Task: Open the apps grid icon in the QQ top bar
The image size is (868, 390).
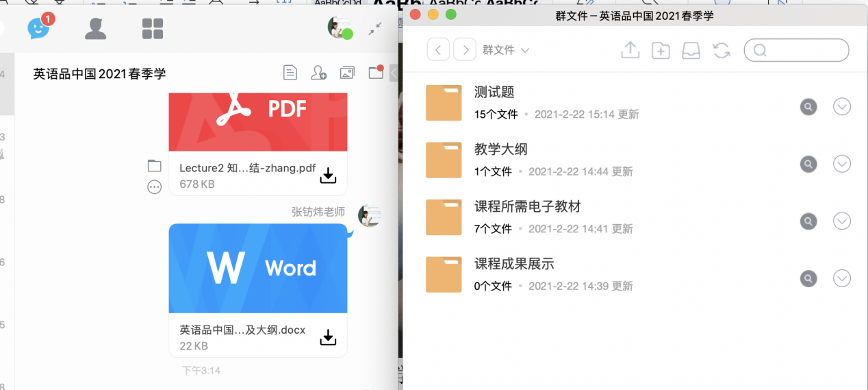Action: (x=152, y=29)
